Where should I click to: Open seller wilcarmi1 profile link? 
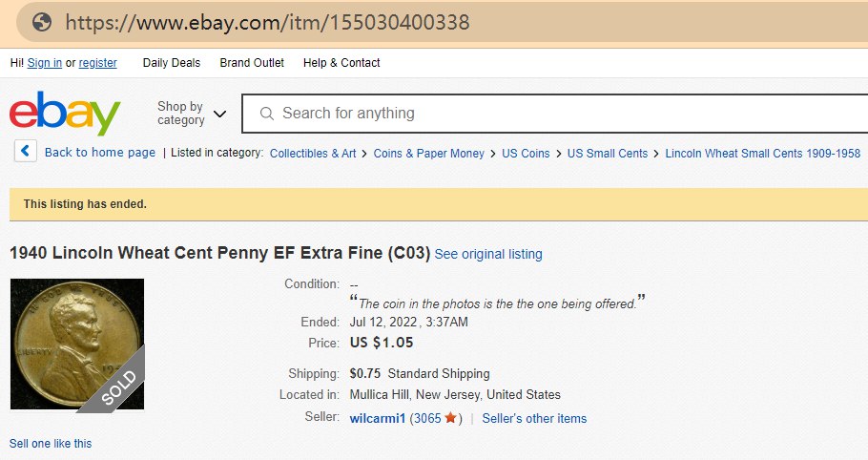(x=378, y=418)
